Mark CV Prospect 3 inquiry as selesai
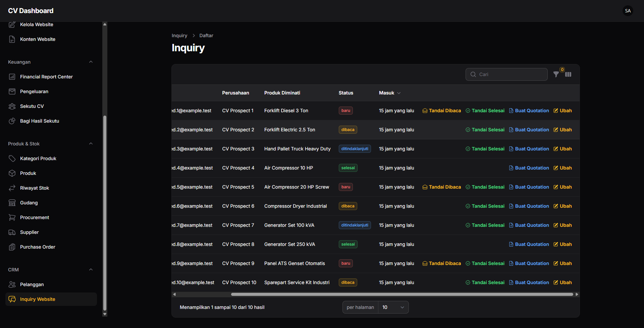The image size is (644, 328). click(x=485, y=149)
